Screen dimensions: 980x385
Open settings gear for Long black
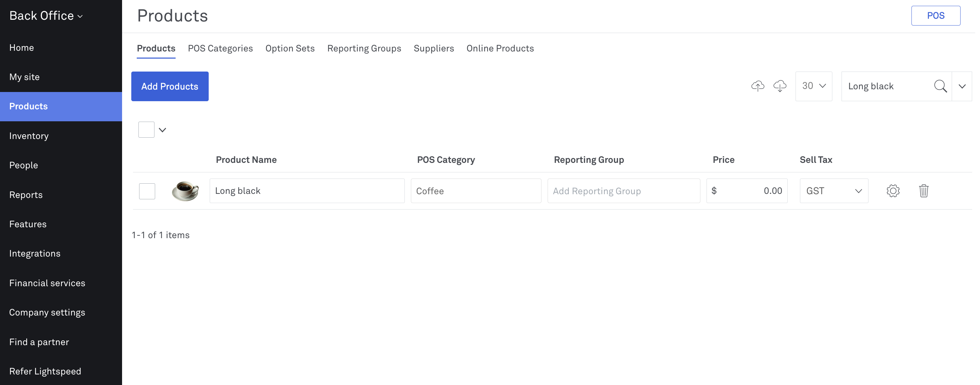click(893, 191)
